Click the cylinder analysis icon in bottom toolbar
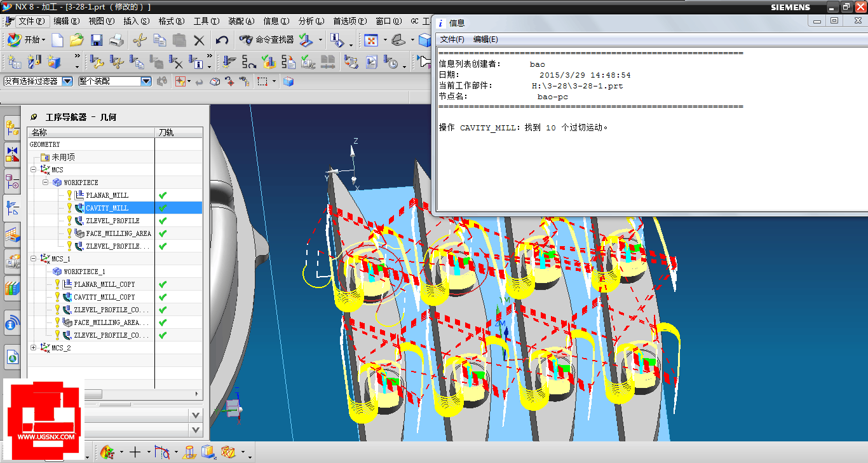 [x=189, y=452]
